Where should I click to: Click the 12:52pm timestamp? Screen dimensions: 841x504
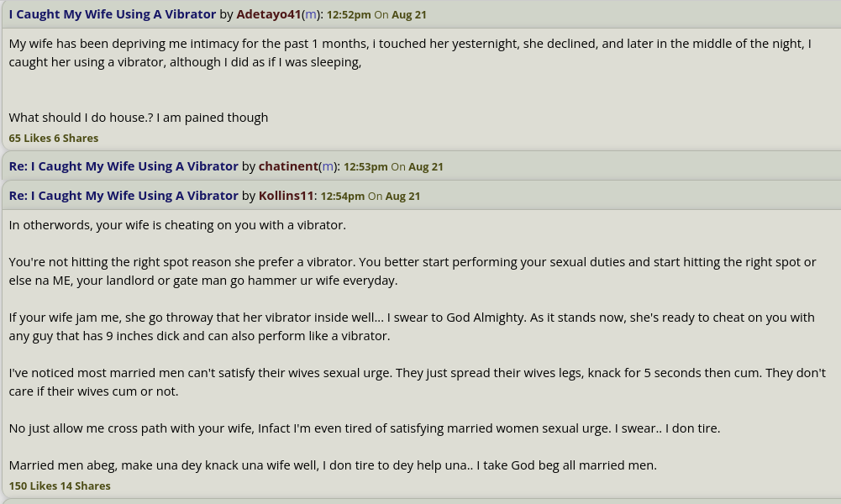tap(349, 15)
